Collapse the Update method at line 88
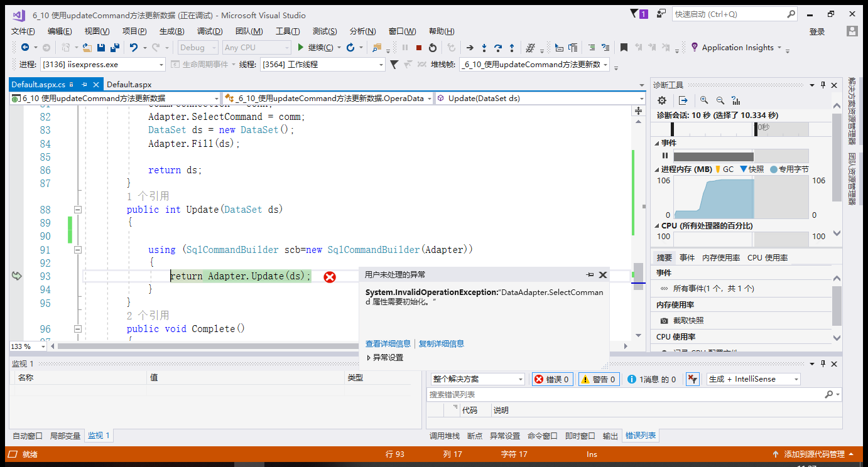The image size is (868, 467). point(78,210)
